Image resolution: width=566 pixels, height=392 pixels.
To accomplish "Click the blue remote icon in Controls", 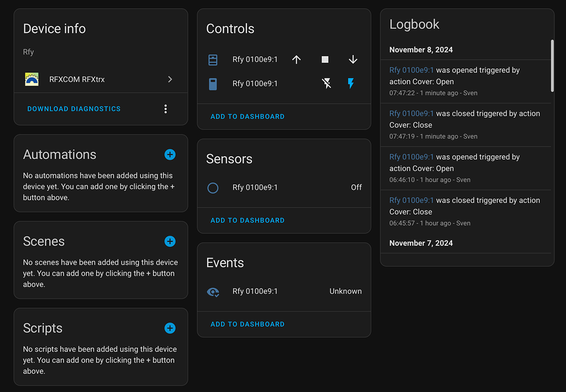I will 213,83.
